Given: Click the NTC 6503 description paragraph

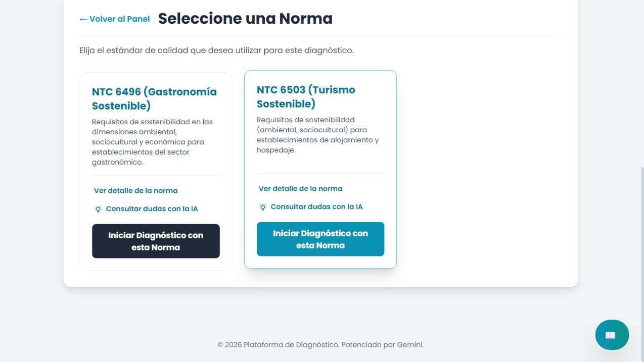Looking at the screenshot, I should click(318, 135).
